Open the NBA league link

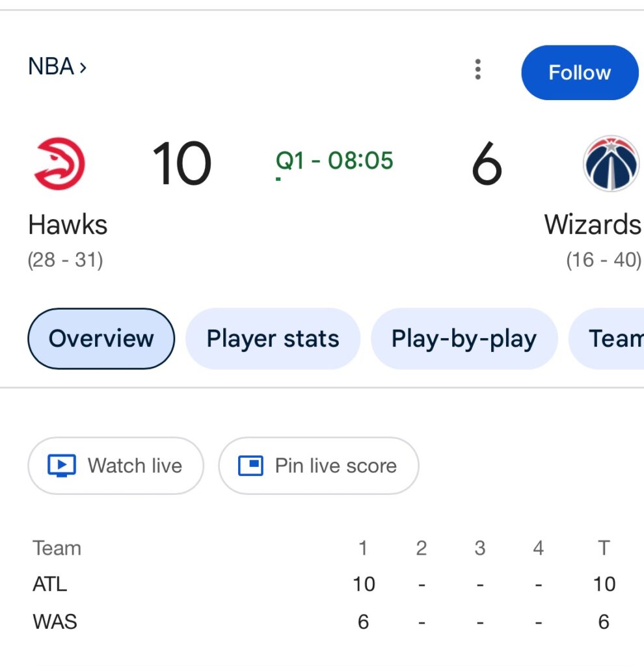pos(51,66)
